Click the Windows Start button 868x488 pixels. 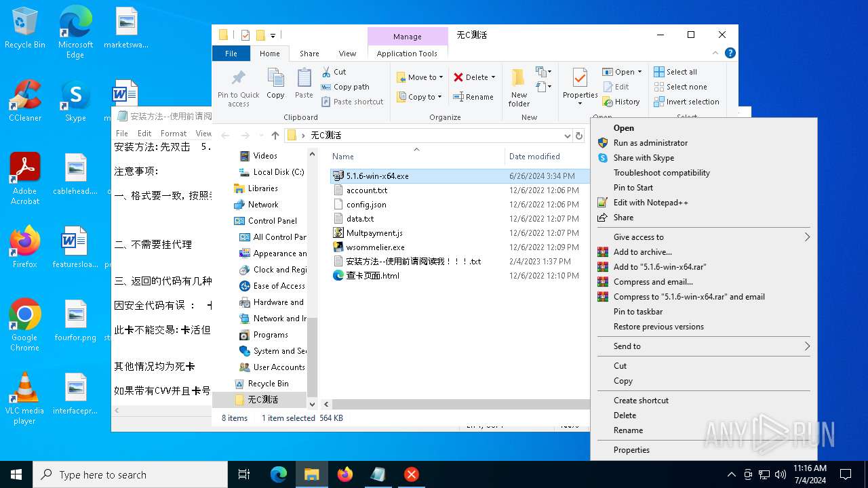16,474
